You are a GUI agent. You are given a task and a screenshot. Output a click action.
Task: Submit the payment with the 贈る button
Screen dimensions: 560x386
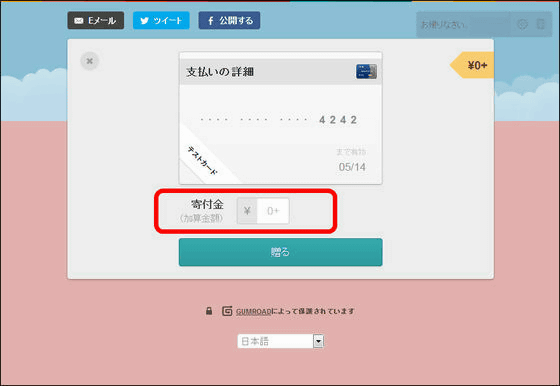(281, 252)
